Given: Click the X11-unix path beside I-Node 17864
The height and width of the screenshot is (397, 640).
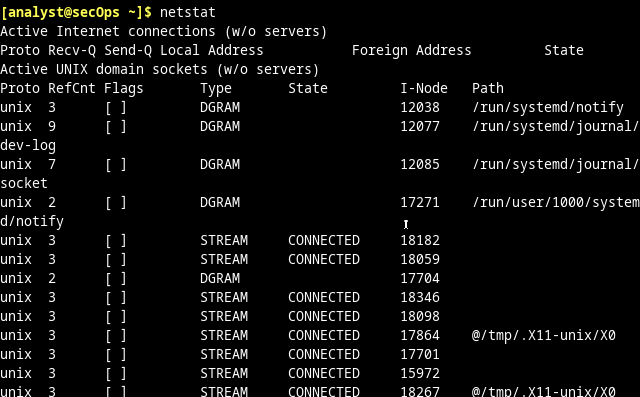Looking at the screenshot, I should pos(544,335).
